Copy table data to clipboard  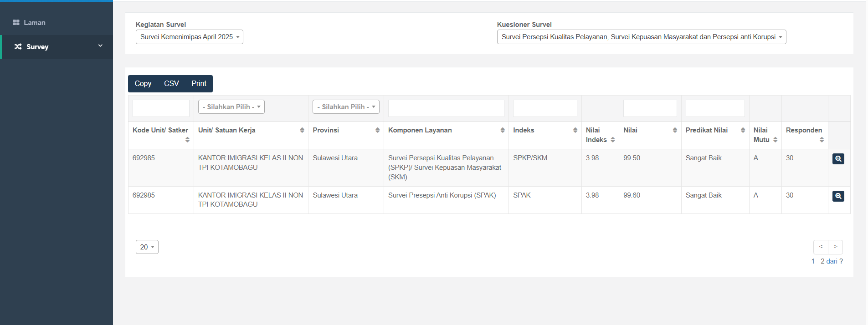point(143,84)
